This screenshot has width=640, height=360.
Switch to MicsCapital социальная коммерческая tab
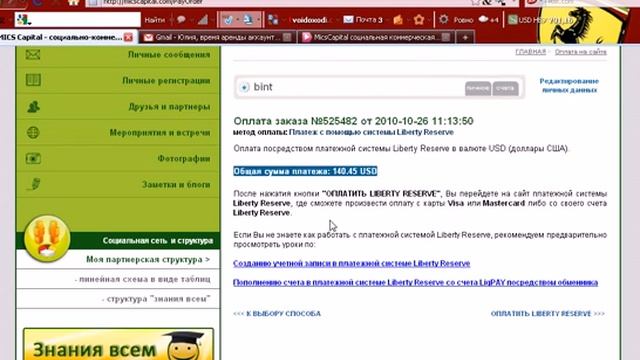pyautogui.click(x=376, y=37)
